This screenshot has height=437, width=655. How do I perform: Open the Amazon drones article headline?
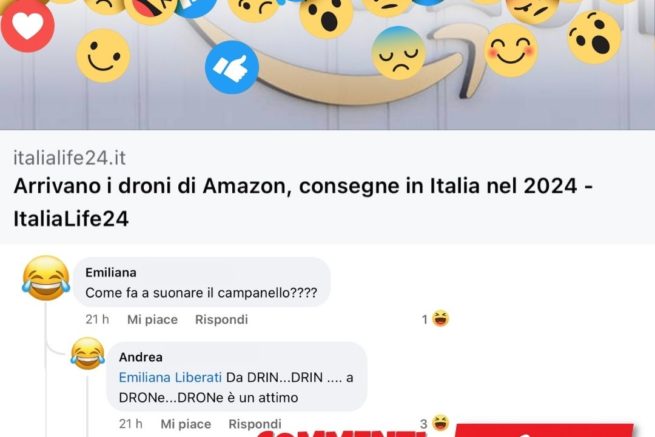point(303,202)
